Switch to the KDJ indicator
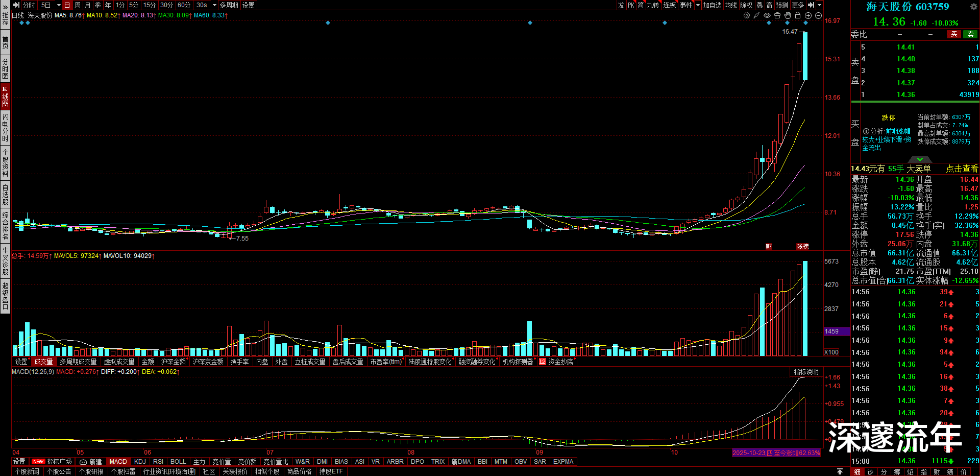The image size is (980, 476). (140, 462)
